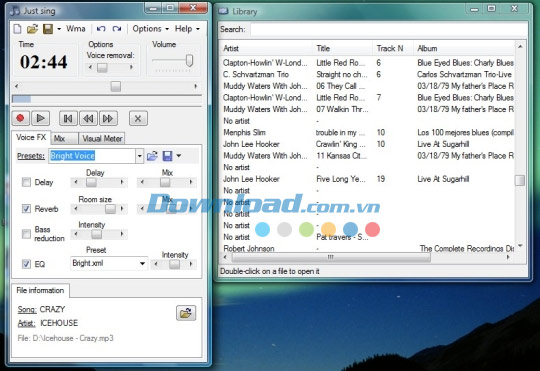540x371 pixels.
Task: Open the EQ preset Bright.xml dropdown
Action: coord(142,264)
